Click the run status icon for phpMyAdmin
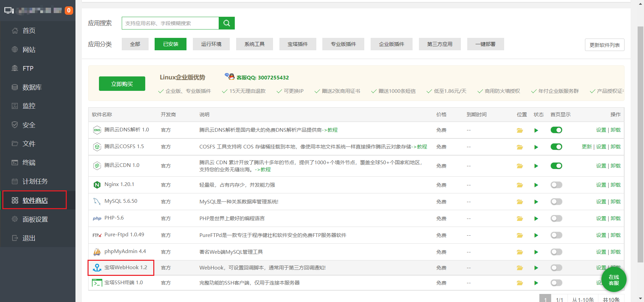Screen dimensions: 644x302 536,252
